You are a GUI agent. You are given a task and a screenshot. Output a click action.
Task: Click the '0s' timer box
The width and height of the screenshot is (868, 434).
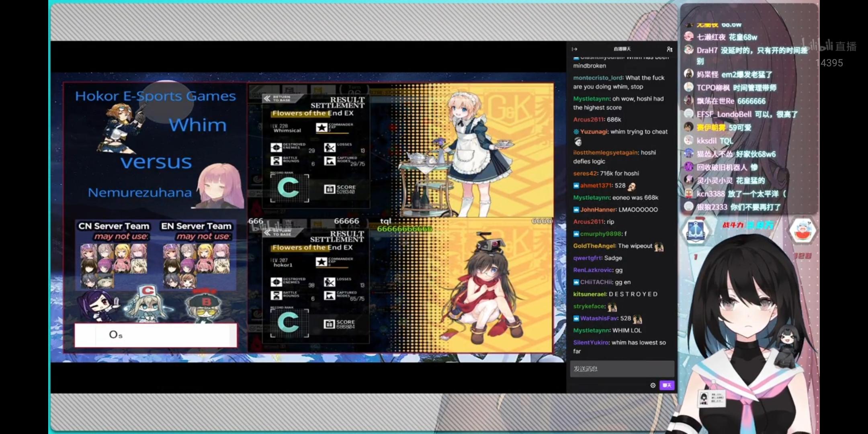tap(156, 335)
